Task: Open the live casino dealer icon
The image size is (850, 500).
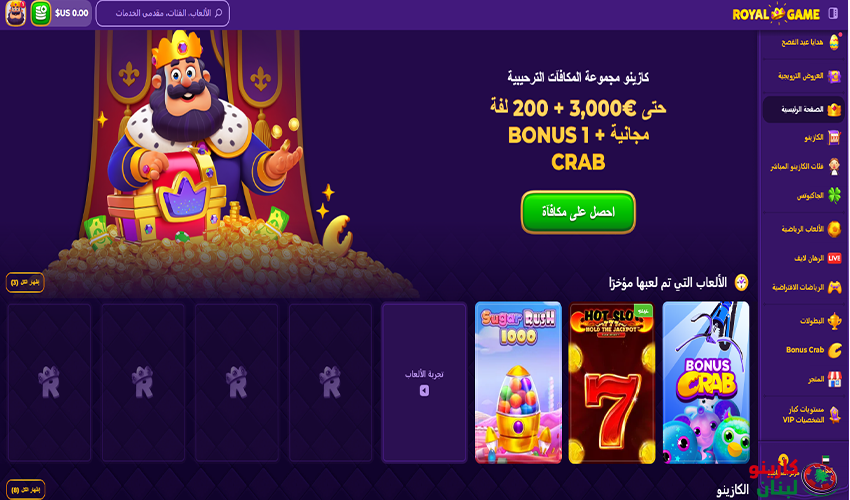Action: point(834,166)
